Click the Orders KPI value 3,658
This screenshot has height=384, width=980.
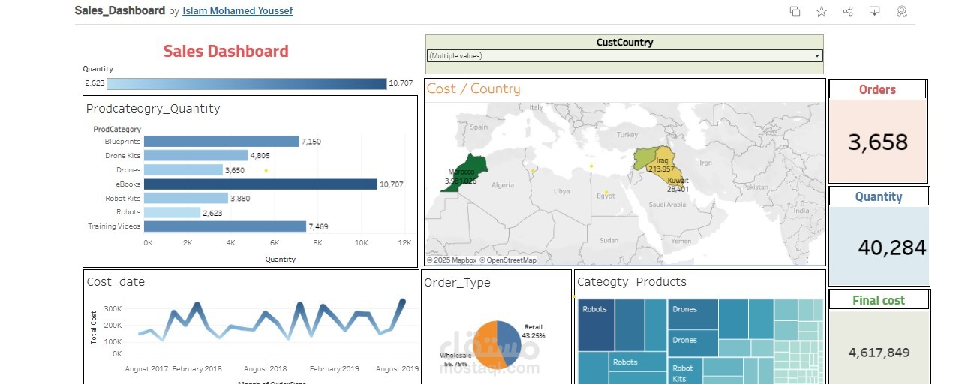(x=878, y=142)
